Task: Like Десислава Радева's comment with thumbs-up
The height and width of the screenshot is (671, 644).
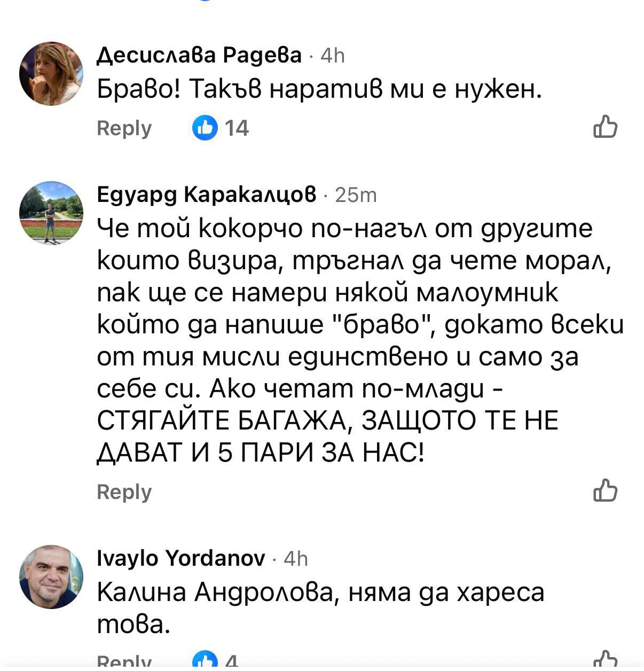Action: pyautogui.click(x=605, y=127)
